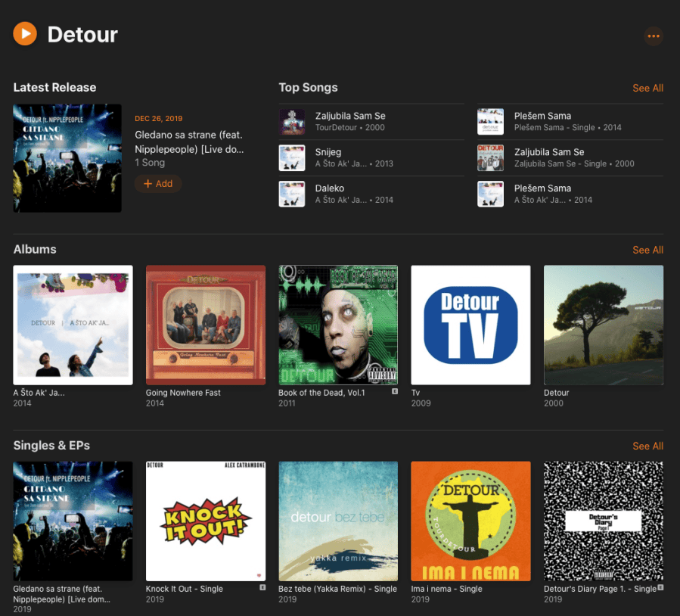Click artwork of Plešem Sama from A Što Ak' Ja
Viewport: 680px width, 616px height.
(x=490, y=194)
